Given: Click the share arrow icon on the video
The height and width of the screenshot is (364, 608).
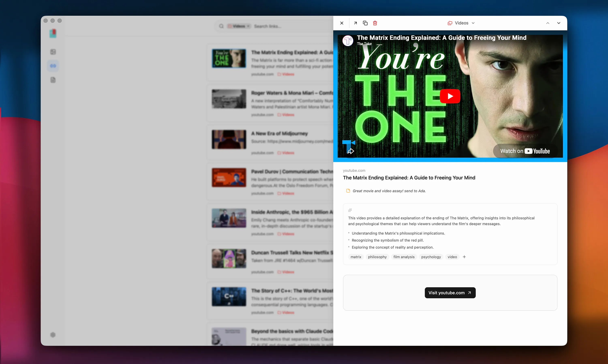Looking at the screenshot, I should click(351, 151).
